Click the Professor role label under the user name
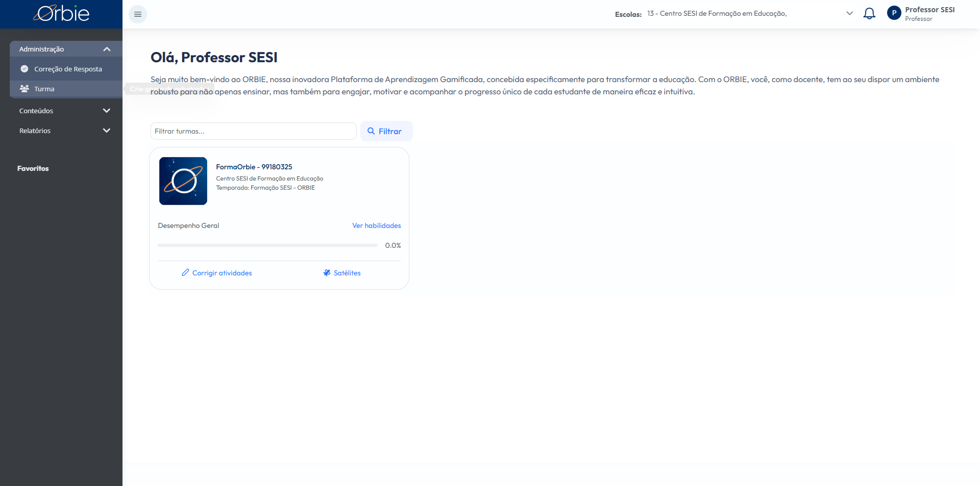 tap(919, 19)
